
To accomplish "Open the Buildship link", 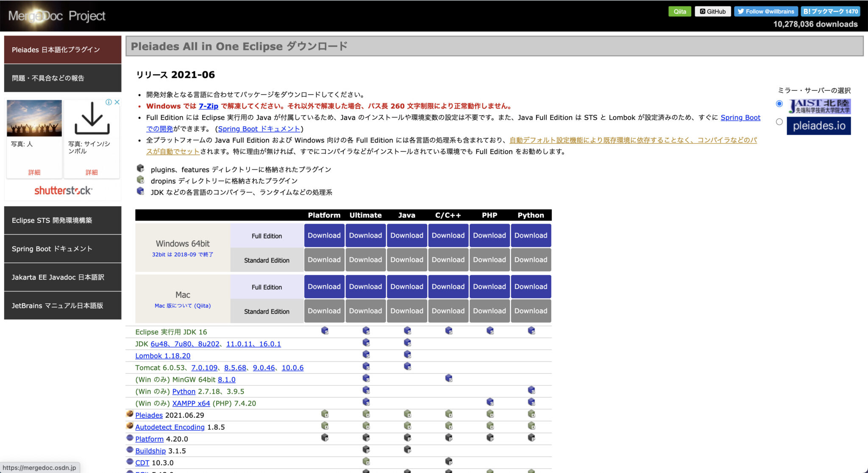I will pos(150,451).
